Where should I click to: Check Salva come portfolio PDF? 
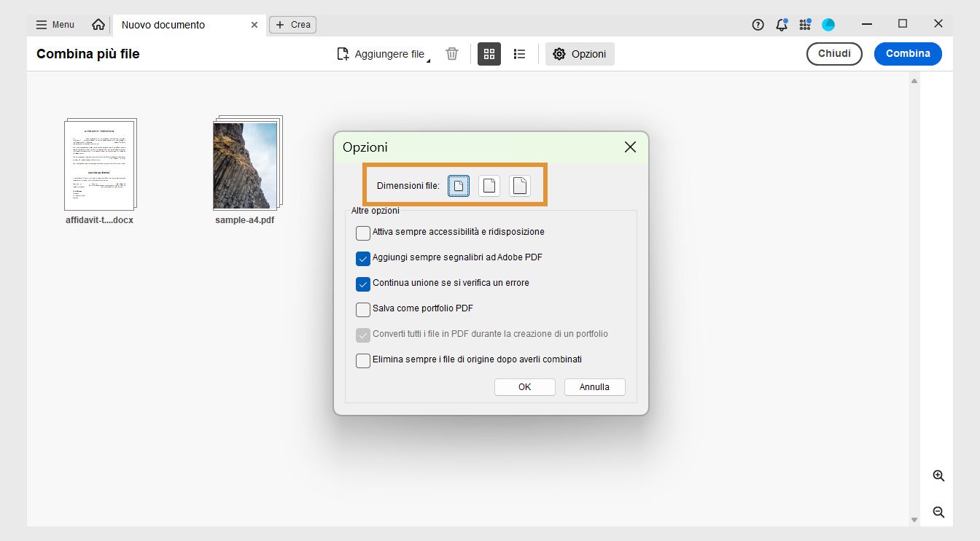point(362,309)
